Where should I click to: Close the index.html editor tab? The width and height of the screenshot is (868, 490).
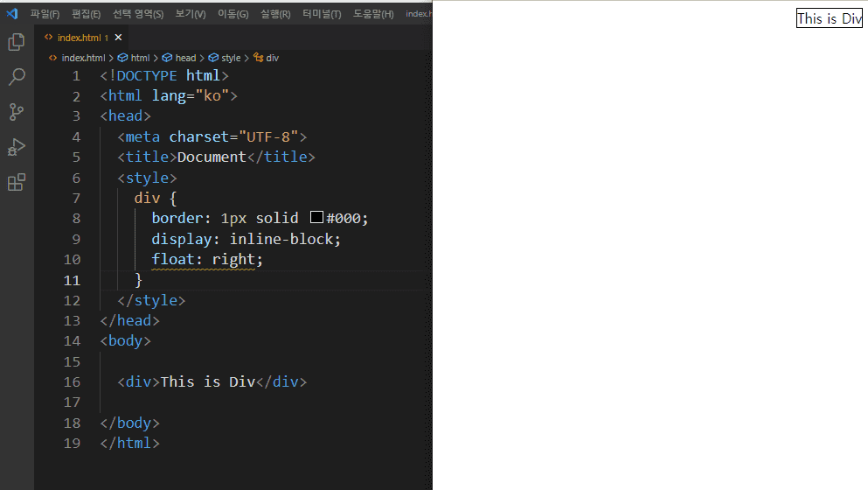(118, 37)
